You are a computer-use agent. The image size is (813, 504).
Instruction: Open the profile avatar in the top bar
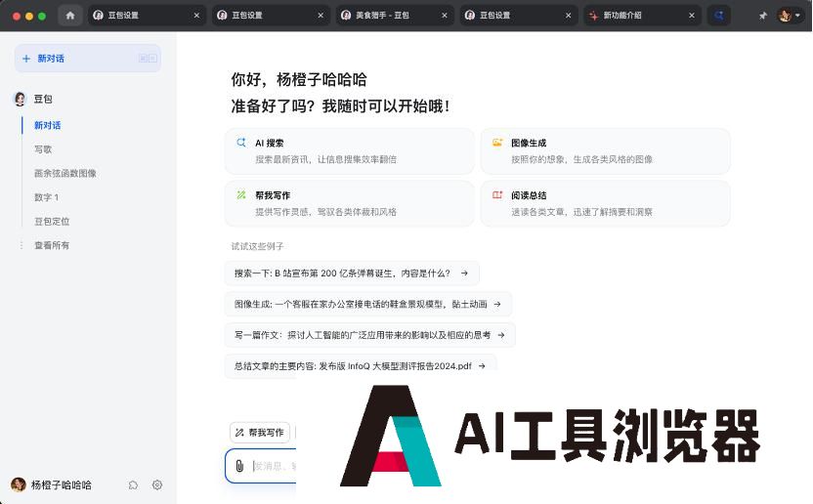[785, 16]
